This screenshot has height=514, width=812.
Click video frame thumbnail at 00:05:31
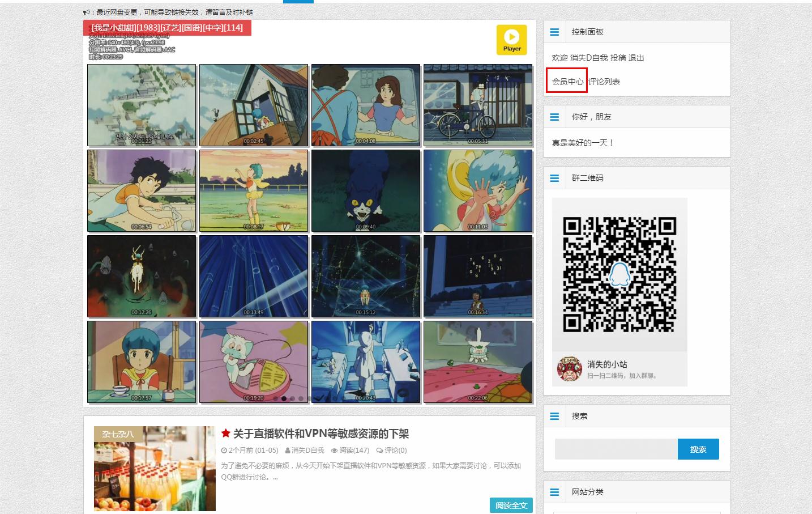(478, 105)
